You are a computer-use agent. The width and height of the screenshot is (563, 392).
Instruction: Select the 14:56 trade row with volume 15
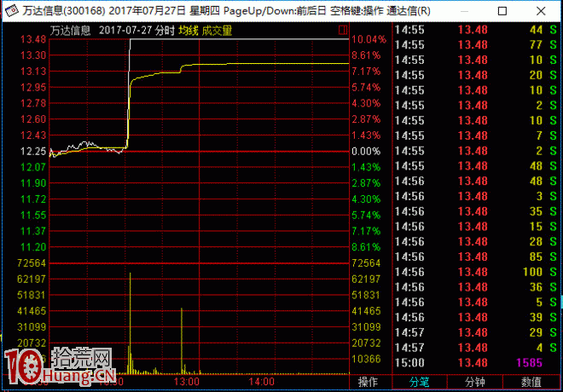[x=476, y=227]
